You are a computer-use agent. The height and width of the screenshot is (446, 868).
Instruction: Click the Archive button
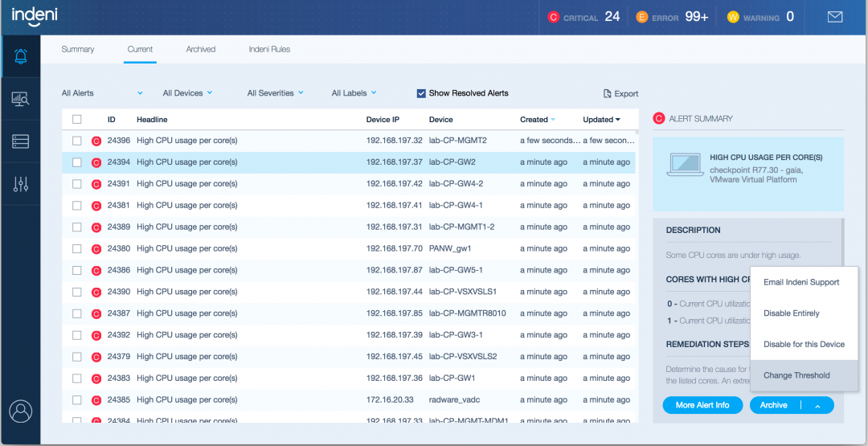(774, 405)
